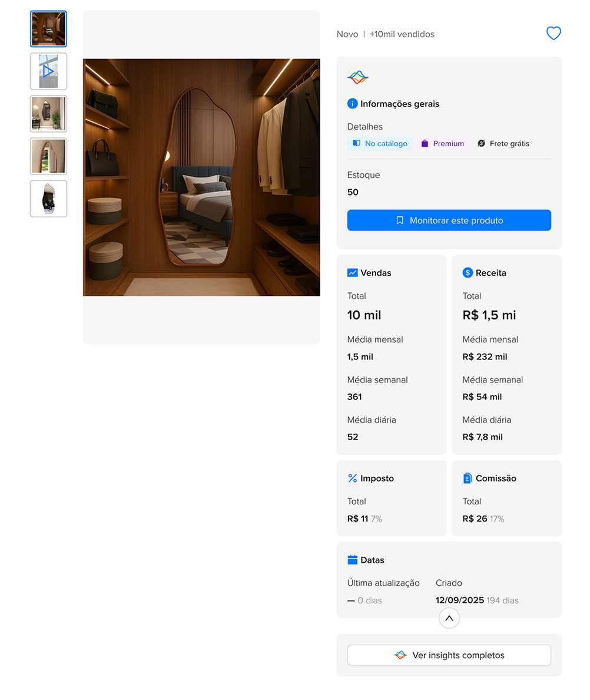
Task: Click the colorful wave logo icon
Action: point(357,77)
